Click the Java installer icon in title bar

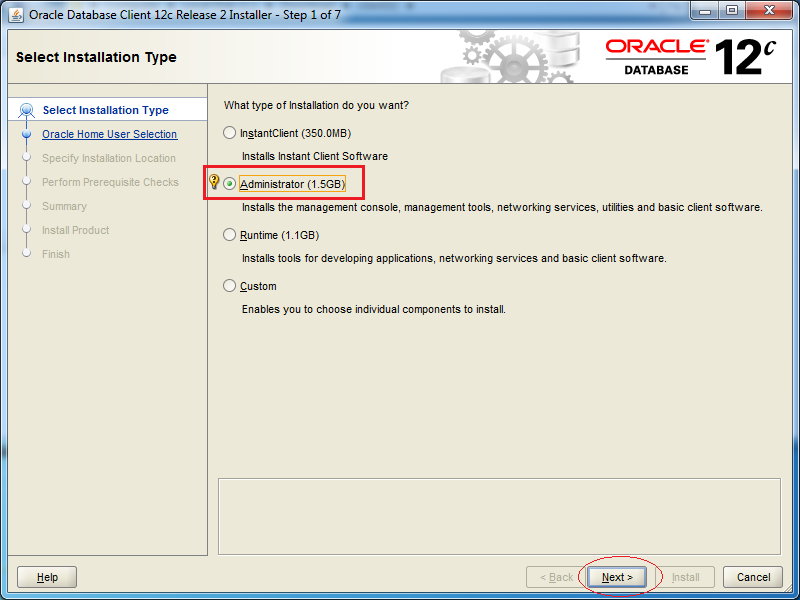[x=16, y=15]
